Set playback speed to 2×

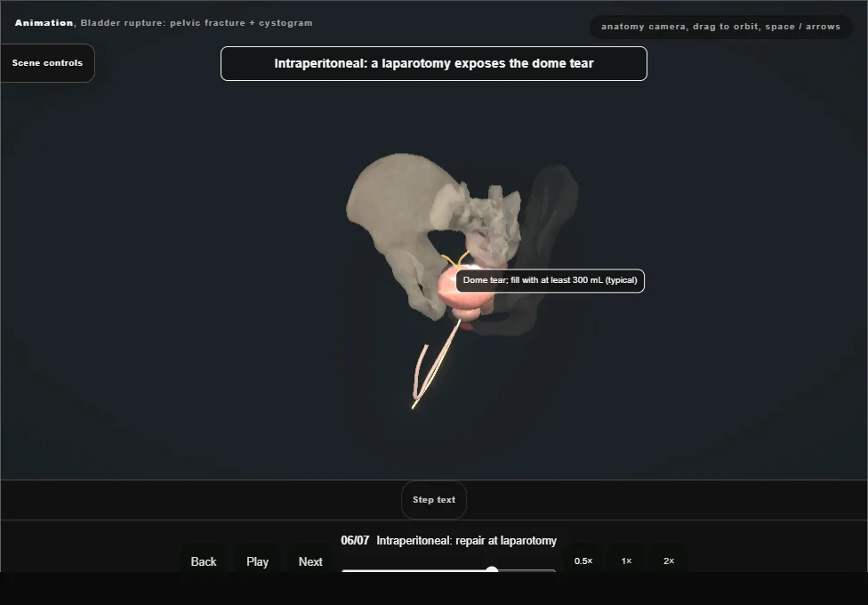tap(669, 561)
